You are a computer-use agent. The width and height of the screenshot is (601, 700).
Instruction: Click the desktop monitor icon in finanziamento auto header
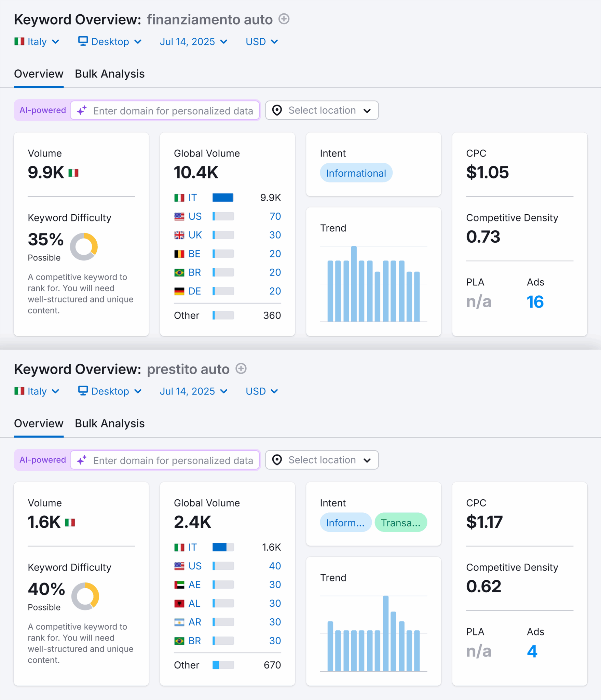click(83, 41)
